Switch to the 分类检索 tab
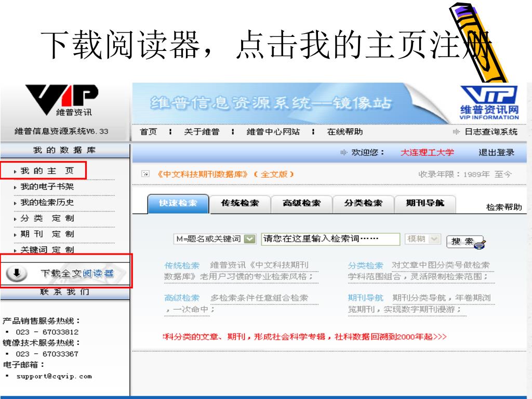 pyautogui.click(x=363, y=203)
